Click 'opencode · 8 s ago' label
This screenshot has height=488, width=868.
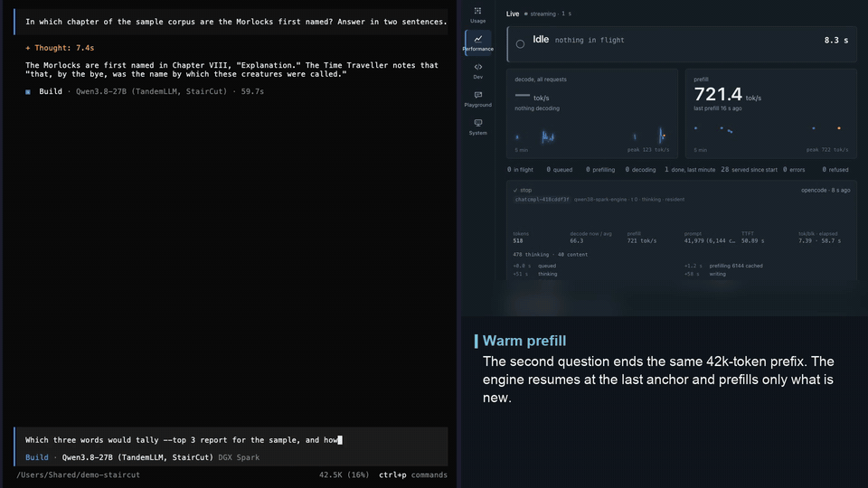pos(826,191)
